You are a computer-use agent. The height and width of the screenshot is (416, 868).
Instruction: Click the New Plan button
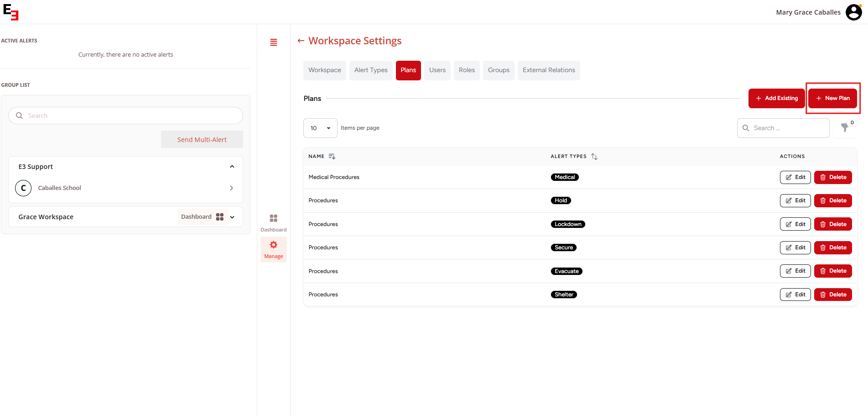833,98
